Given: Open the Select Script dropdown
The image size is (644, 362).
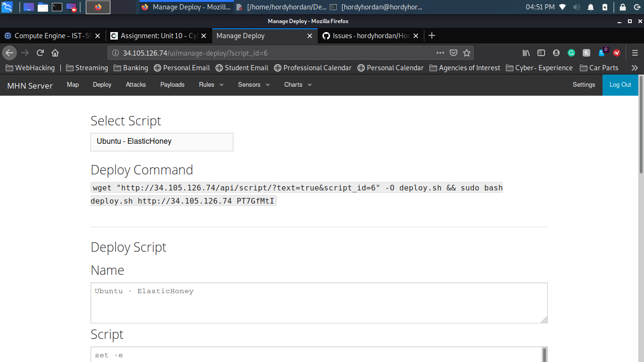Looking at the screenshot, I should (x=162, y=142).
